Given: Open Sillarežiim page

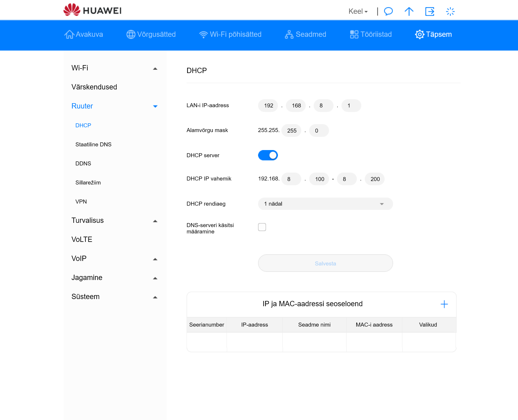Looking at the screenshot, I should point(88,183).
